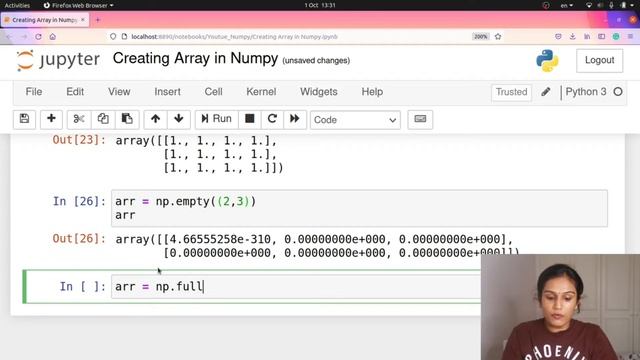Screen dimensions: 640x360
Task: Click the Jupyter logo
Action: pos(58,60)
